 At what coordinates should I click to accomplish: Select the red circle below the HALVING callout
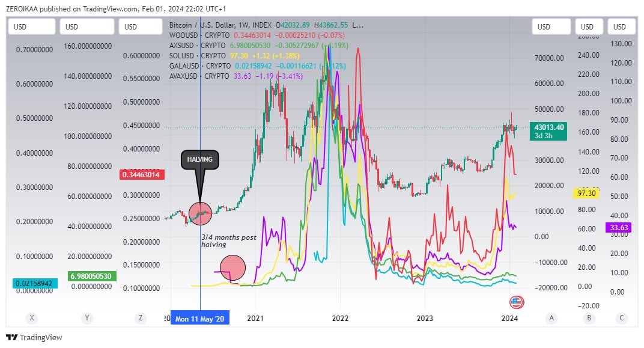tap(200, 213)
